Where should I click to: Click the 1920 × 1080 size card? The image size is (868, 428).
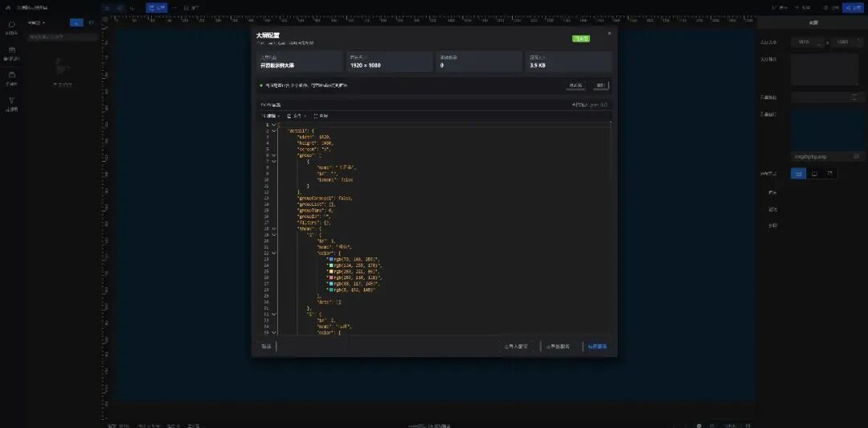[390, 61]
